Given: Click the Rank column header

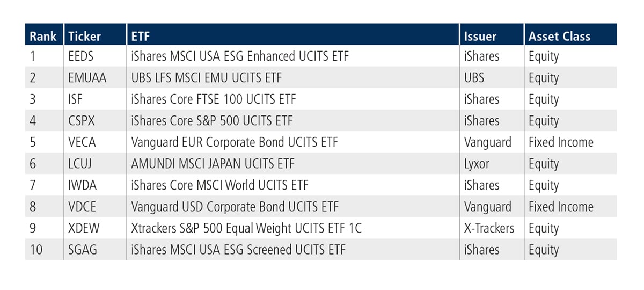Looking at the screenshot, I should [44, 37].
